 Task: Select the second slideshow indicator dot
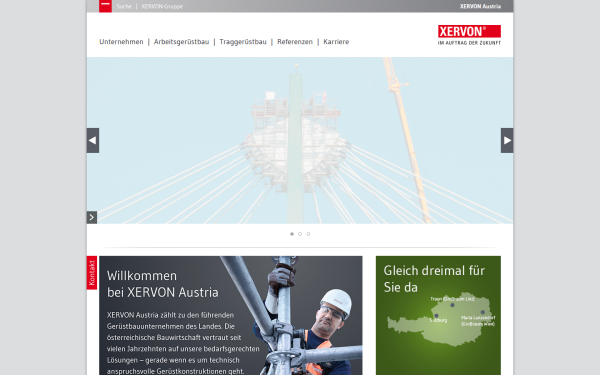300,234
